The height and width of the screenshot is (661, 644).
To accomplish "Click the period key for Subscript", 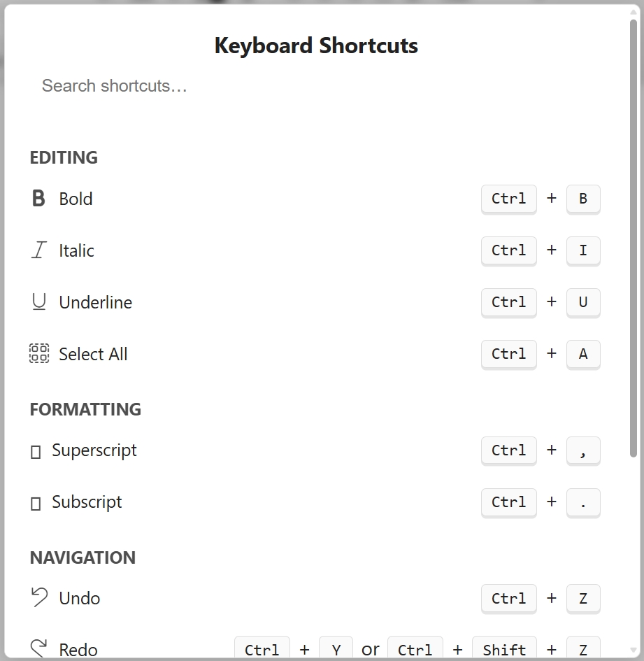I will coord(583,502).
